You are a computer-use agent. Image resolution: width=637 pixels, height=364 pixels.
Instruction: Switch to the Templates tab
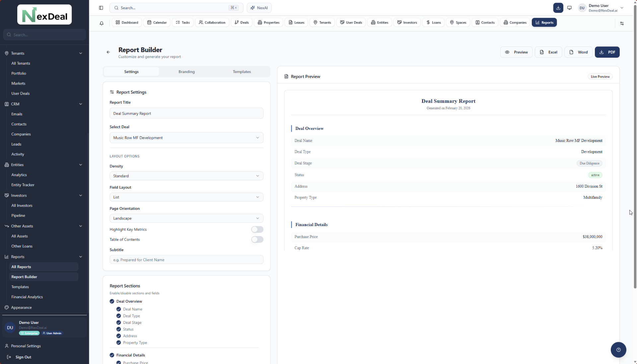(242, 72)
